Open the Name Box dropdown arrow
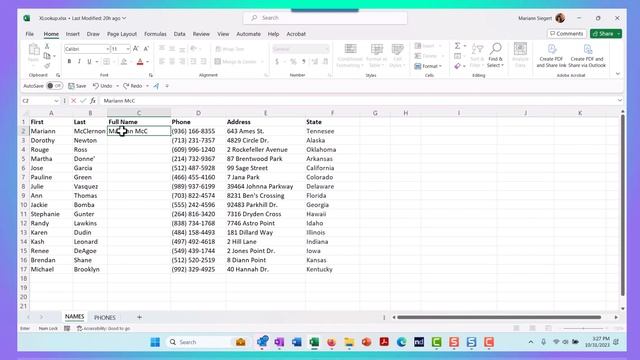The image size is (640, 360). click(x=56, y=101)
